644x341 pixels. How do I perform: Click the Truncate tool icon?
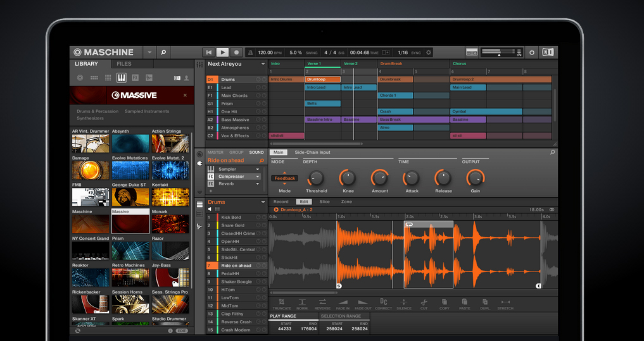(282, 302)
